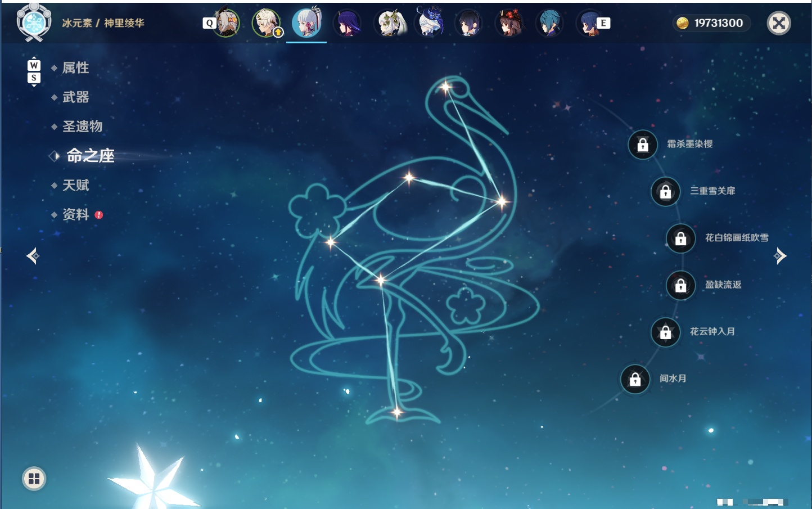Select the locked 三重雪关扉 constellation icon
This screenshot has width=812, height=509.
665,191
